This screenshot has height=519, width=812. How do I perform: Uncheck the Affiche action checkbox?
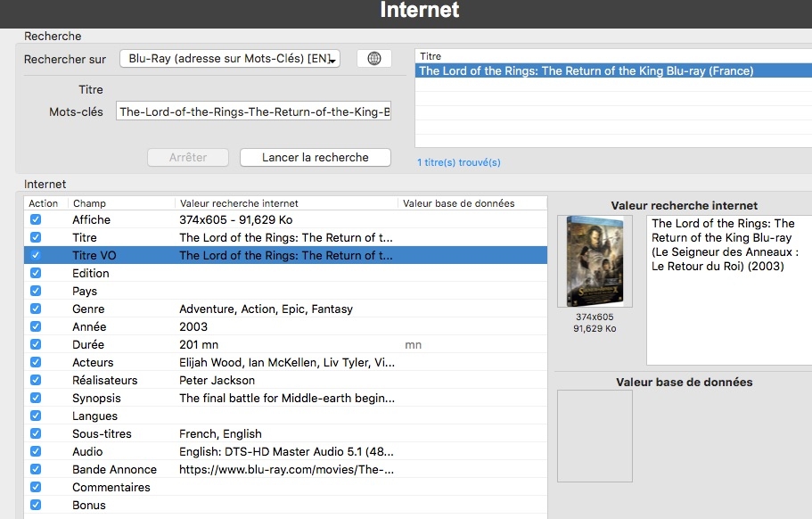coord(36,219)
